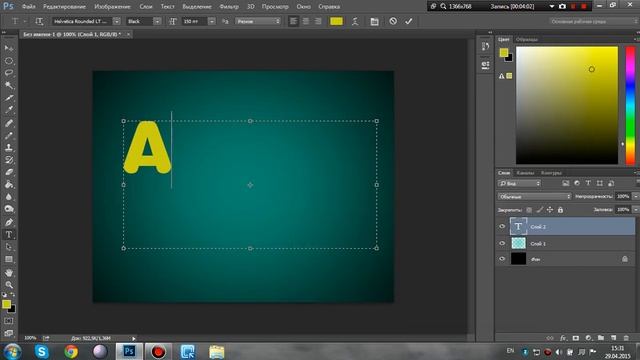The height and width of the screenshot is (360, 640).
Task: Hide the Слой 2 text layer
Action: point(502,227)
